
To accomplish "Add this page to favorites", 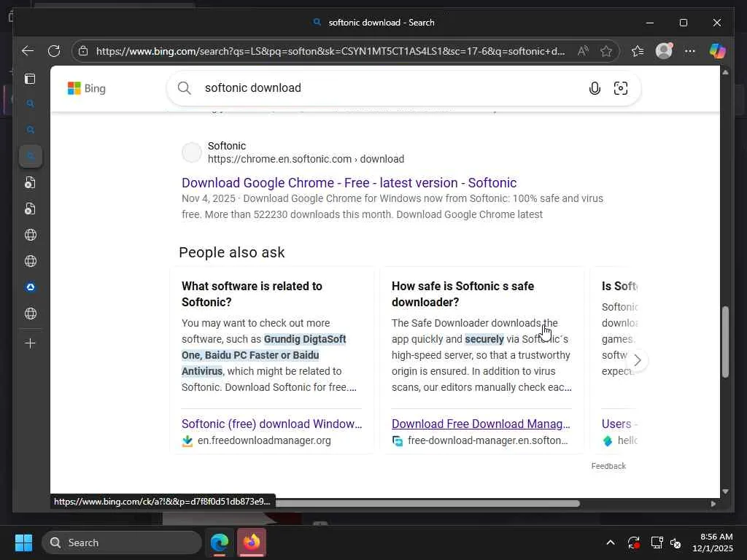I will [x=606, y=51].
